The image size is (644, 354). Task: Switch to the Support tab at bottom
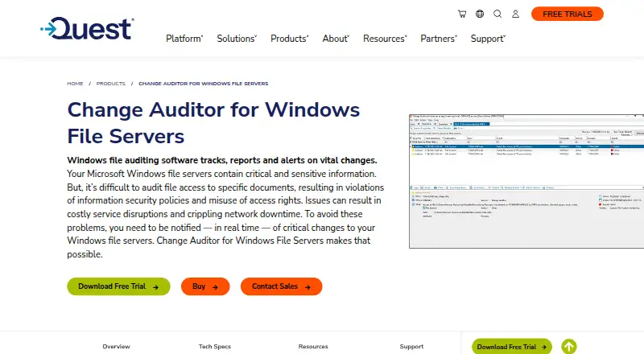(411, 347)
